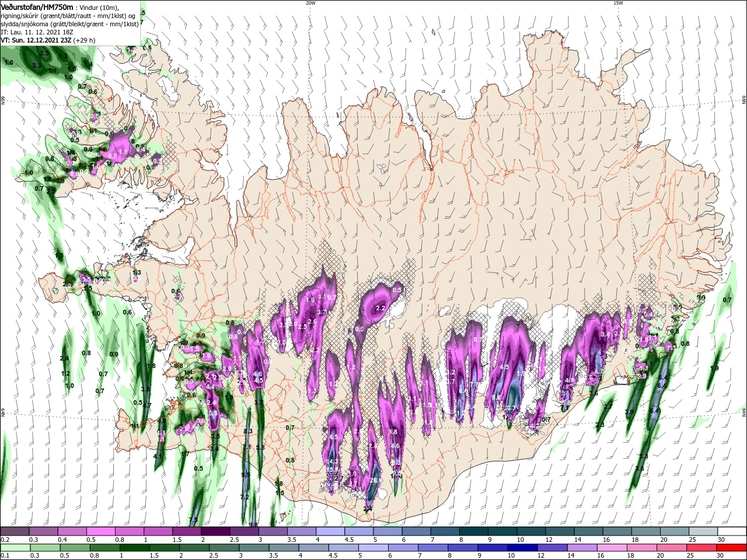Click the (+29 h) forecast offset text
The width and height of the screenshot is (747, 560).
[x=85, y=40]
